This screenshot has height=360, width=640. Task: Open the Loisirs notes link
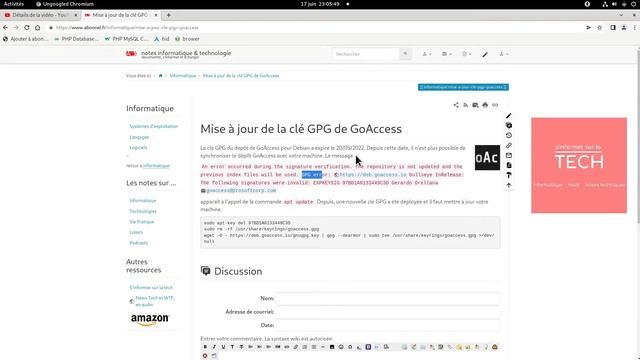click(136, 232)
